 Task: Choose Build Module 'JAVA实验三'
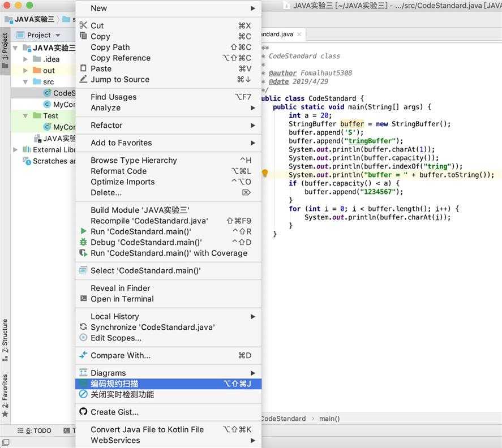(169, 210)
